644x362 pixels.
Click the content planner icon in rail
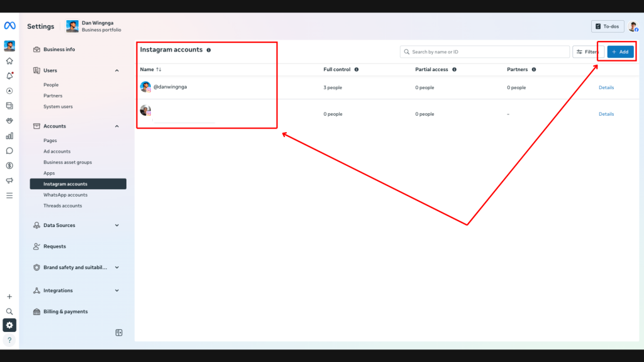[x=9, y=106]
